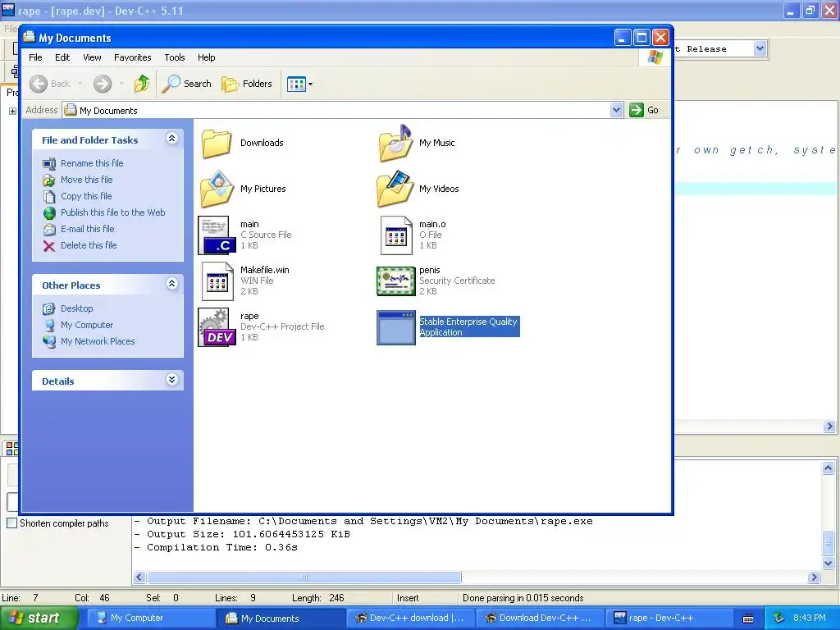Viewport: 840px width, 630px height.
Task: Open the Address bar dropdown
Action: [x=616, y=110]
